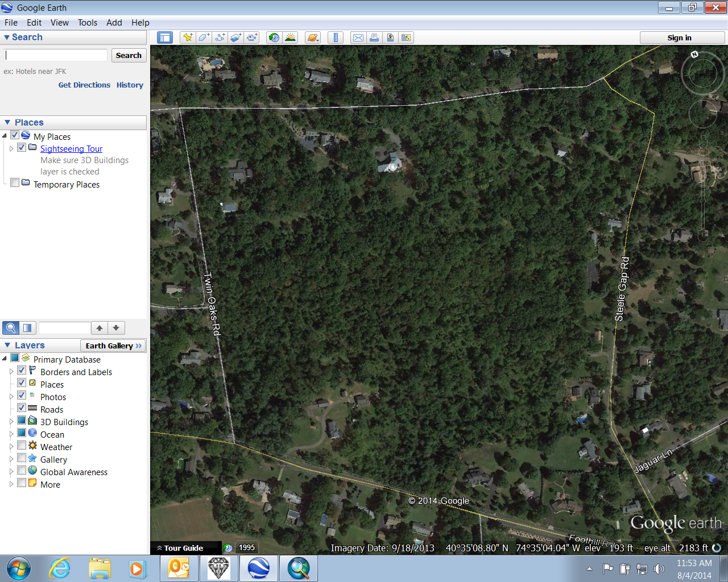View in Google Maps toolbar icon
The image size is (728, 582).
(x=406, y=38)
